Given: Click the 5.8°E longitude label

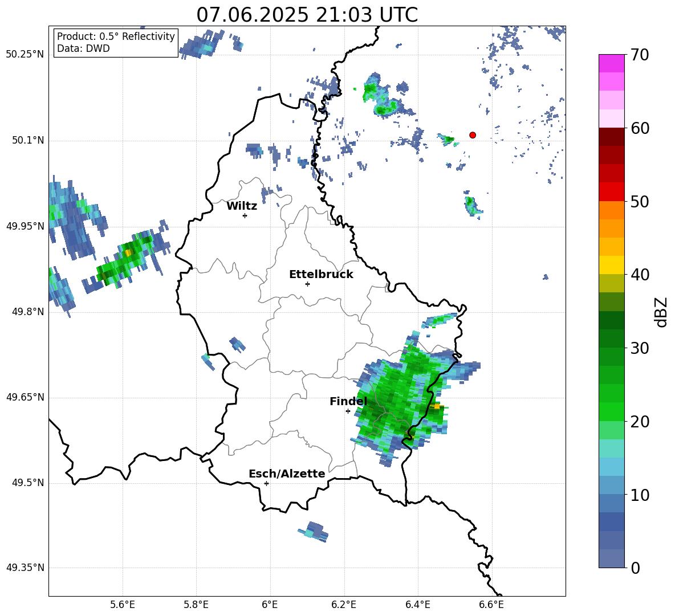Looking at the screenshot, I should click(196, 605).
